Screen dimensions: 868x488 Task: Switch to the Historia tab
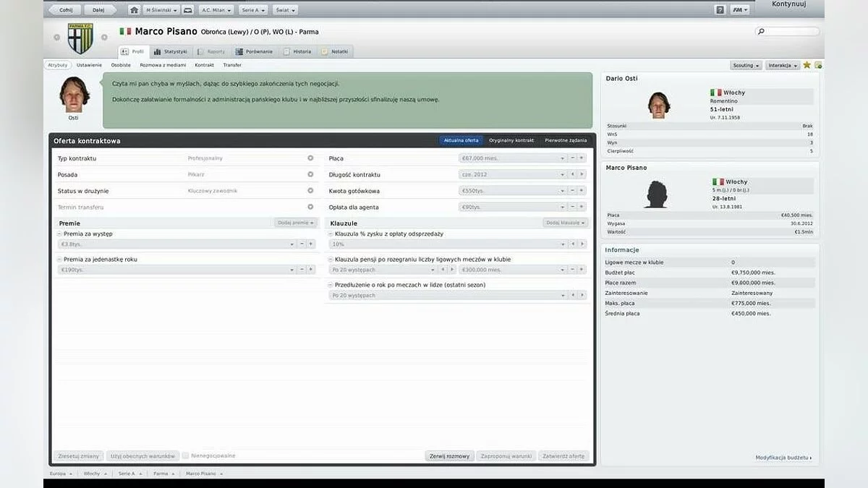click(x=297, y=52)
